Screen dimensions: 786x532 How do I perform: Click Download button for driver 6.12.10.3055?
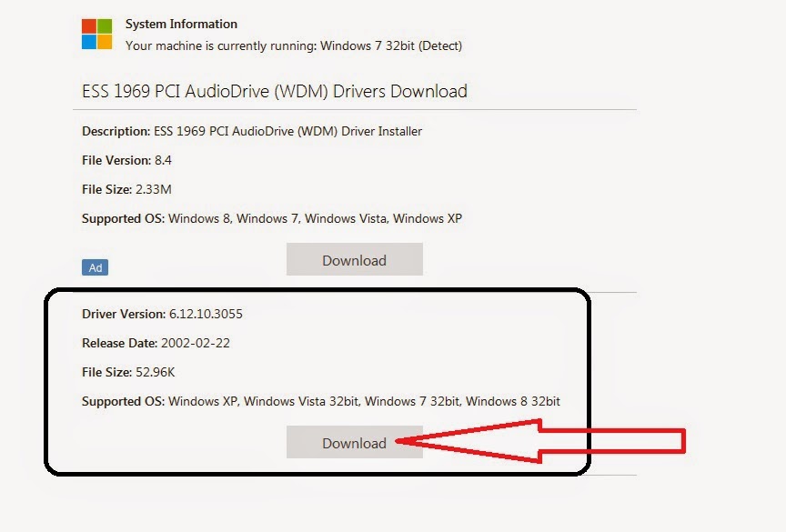[x=355, y=442]
